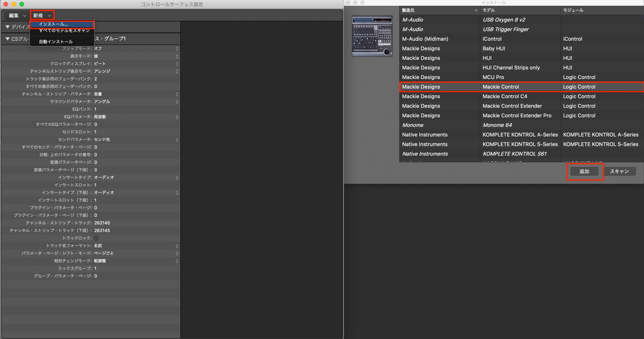Viewport: 644px width, 339px height.
Task: Select the MCU Pro row
Action: pyautogui.click(x=521, y=77)
